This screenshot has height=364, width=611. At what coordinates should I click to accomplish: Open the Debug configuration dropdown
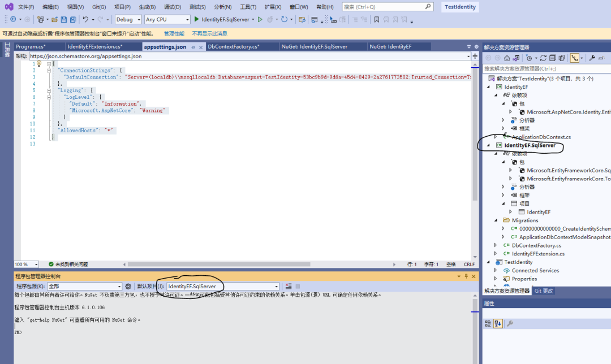pos(128,19)
